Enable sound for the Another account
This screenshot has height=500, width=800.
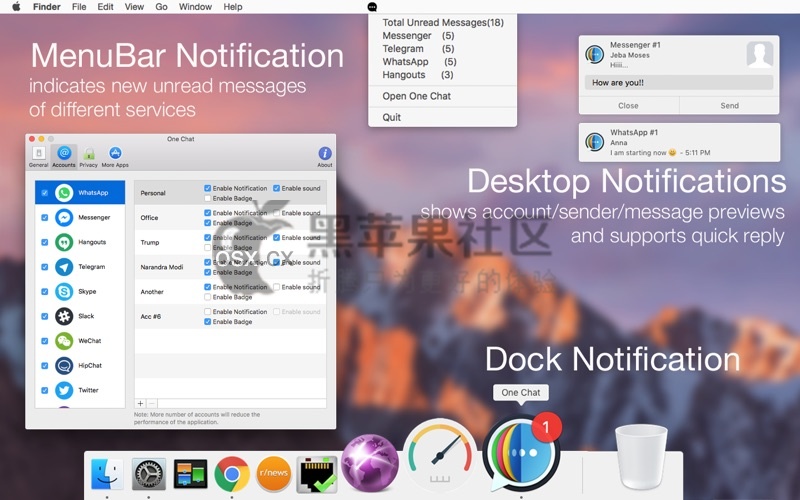(x=277, y=287)
